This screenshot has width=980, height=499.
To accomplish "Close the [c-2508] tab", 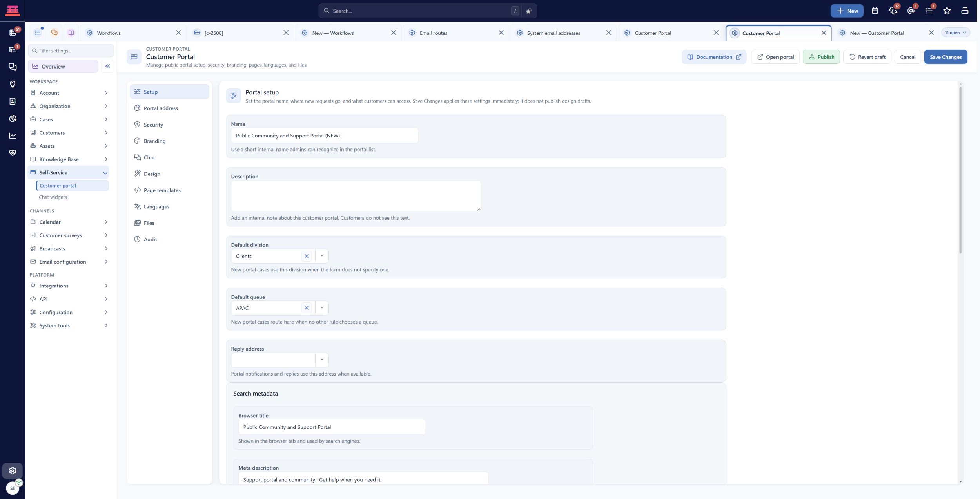I will pyautogui.click(x=286, y=33).
